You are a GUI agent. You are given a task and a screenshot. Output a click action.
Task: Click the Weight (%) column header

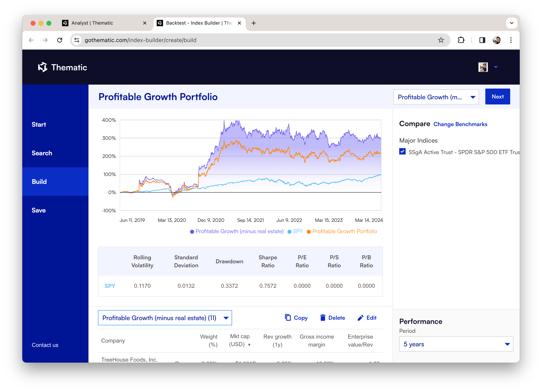point(209,340)
